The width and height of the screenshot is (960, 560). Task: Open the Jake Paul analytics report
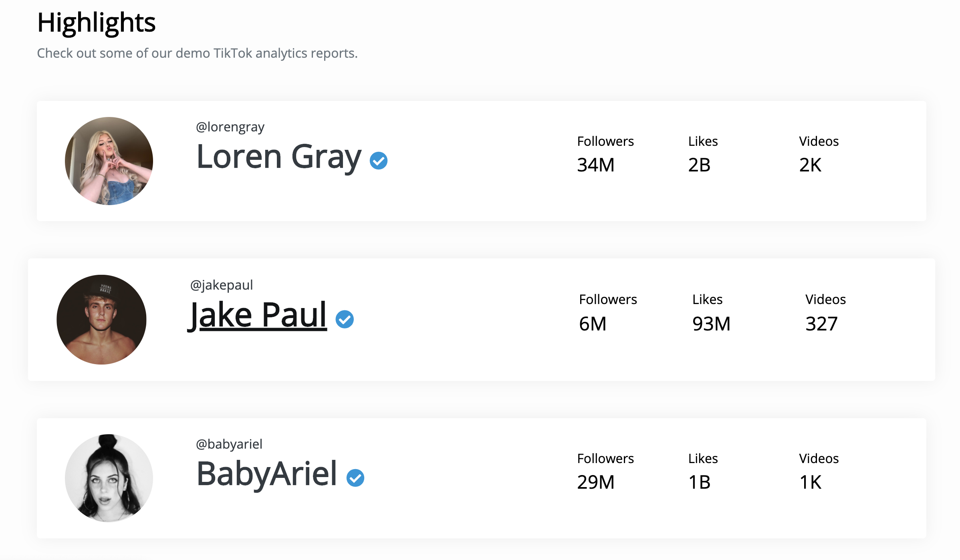click(x=258, y=315)
